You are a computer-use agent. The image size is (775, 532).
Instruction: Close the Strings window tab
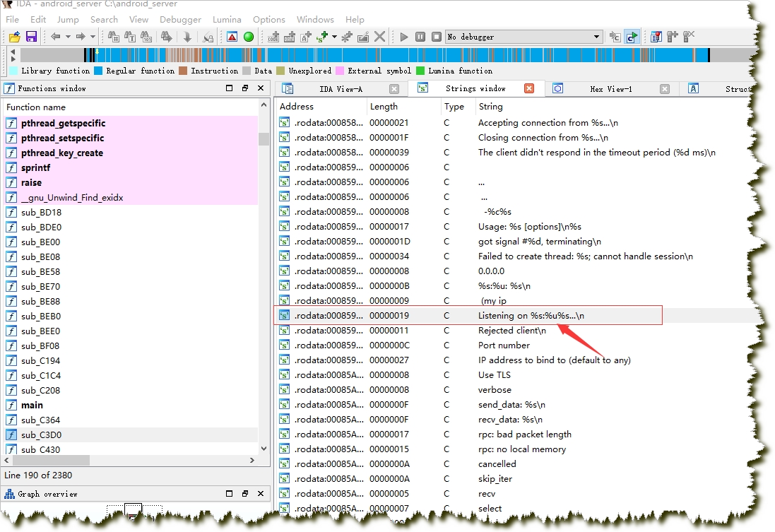(529, 88)
